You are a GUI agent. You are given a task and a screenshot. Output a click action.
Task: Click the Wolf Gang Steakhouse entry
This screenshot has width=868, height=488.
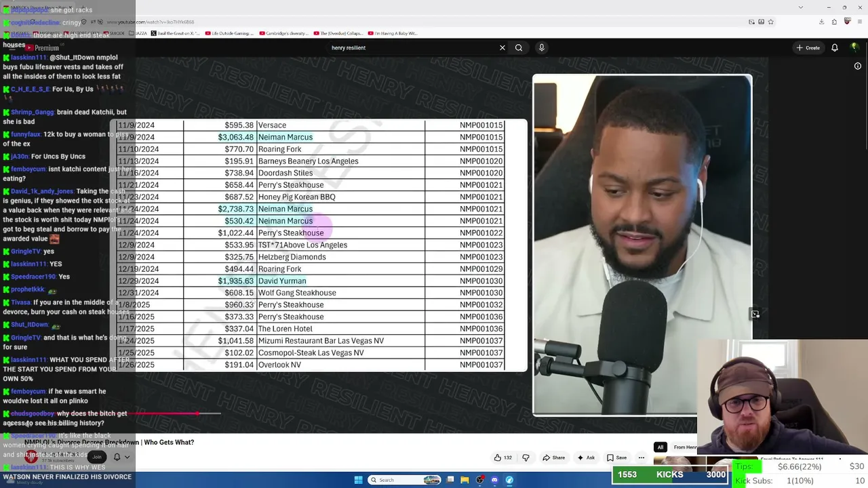pyautogui.click(x=297, y=293)
